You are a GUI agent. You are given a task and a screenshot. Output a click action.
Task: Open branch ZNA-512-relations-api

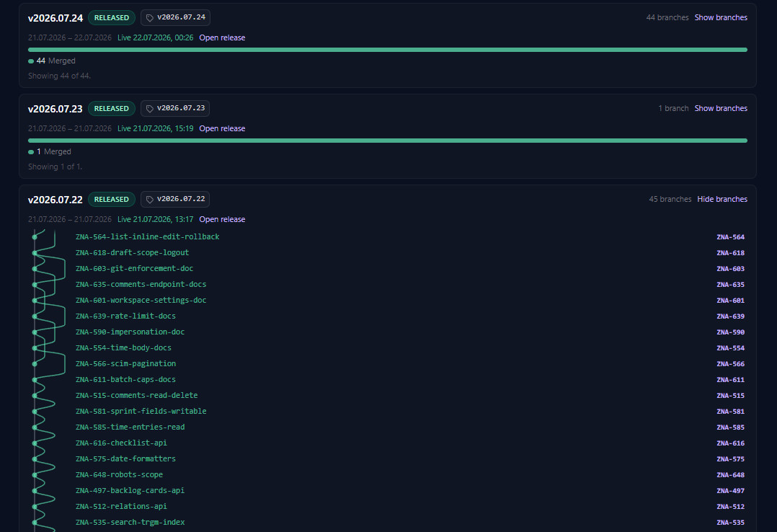point(121,507)
